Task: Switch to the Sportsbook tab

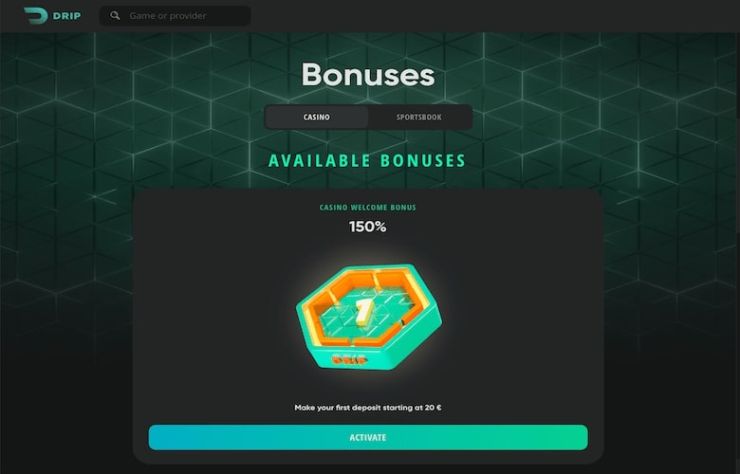Action: (x=419, y=117)
